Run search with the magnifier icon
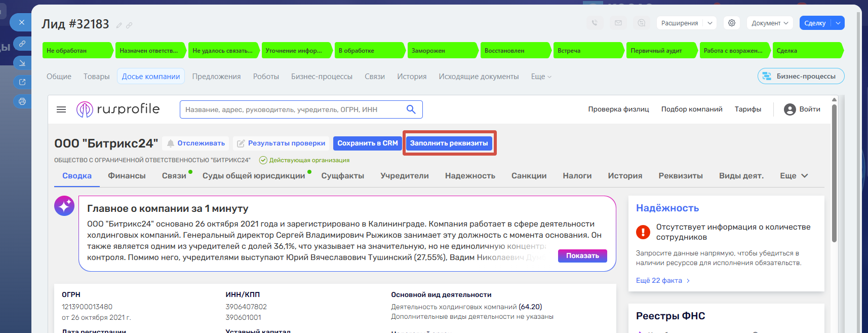The width and height of the screenshot is (868, 333). 411,109
